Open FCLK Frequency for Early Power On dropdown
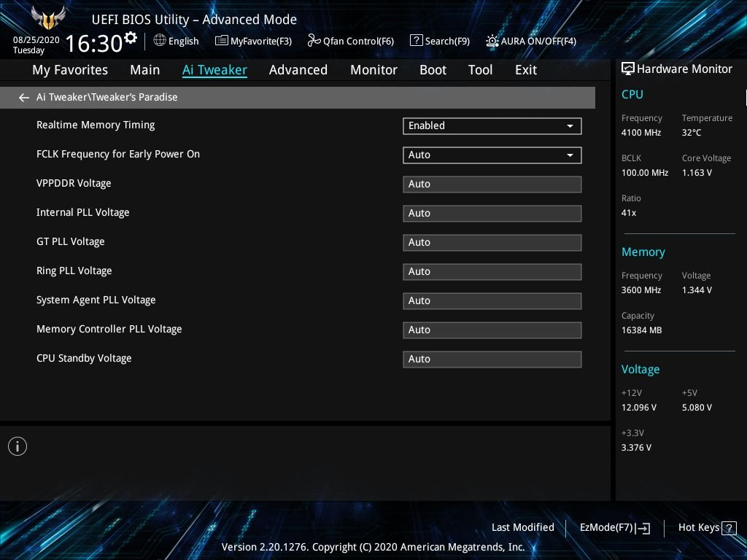The image size is (747, 560). click(492, 155)
